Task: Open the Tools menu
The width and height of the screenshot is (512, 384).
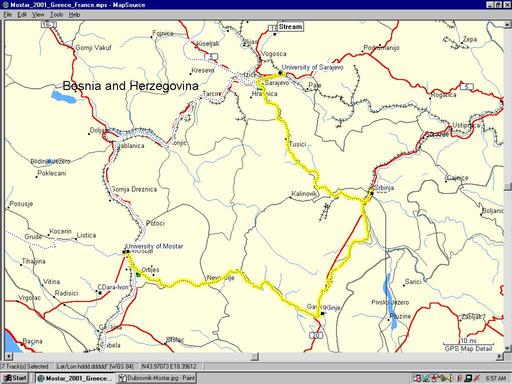Action: click(x=56, y=15)
